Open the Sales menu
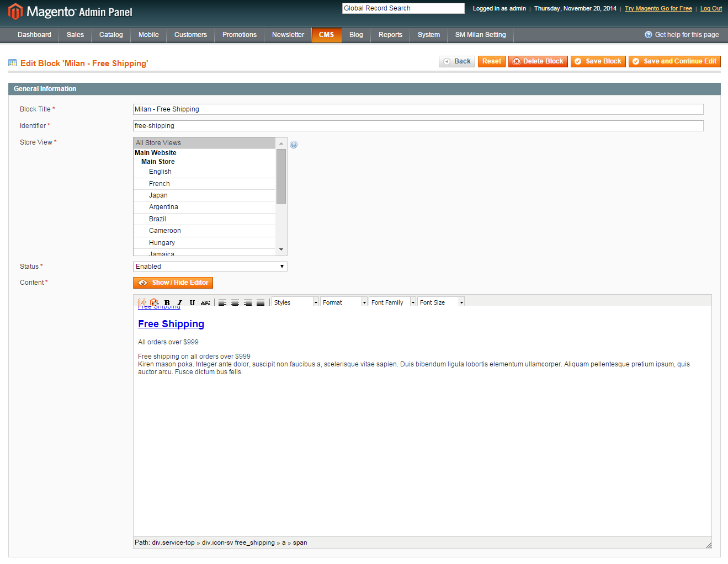The width and height of the screenshot is (728, 564). [75, 35]
